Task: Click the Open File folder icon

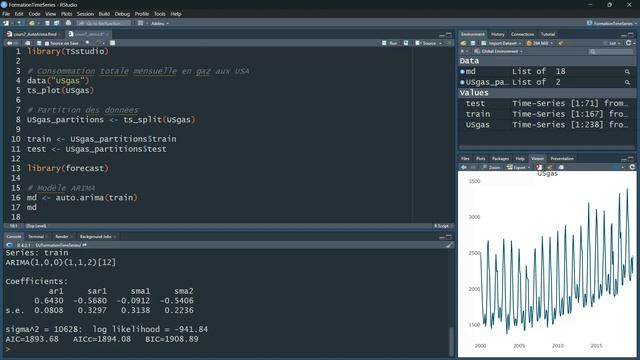Action: coord(32,23)
